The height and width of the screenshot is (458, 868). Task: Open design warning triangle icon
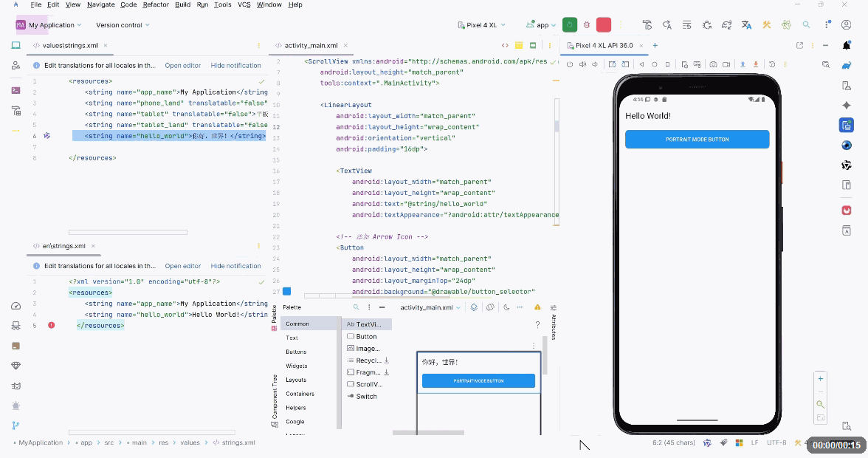coord(537,307)
